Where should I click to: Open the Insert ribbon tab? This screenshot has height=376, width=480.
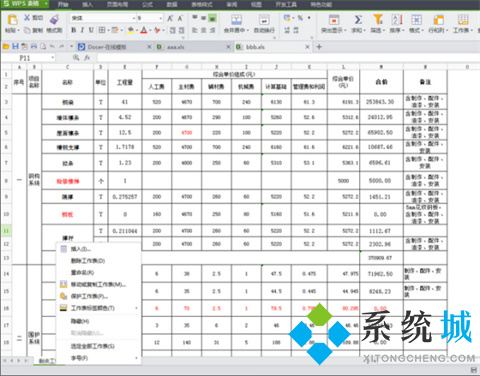coord(87,4)
